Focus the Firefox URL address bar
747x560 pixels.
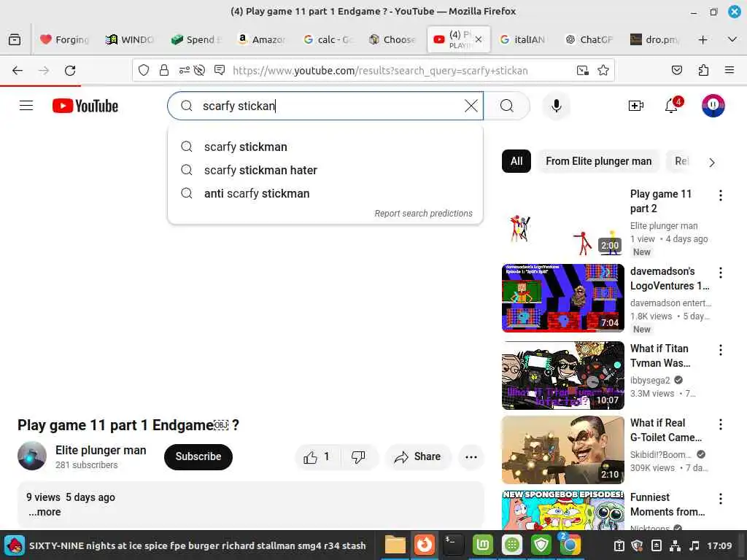[x=380, y=71]
